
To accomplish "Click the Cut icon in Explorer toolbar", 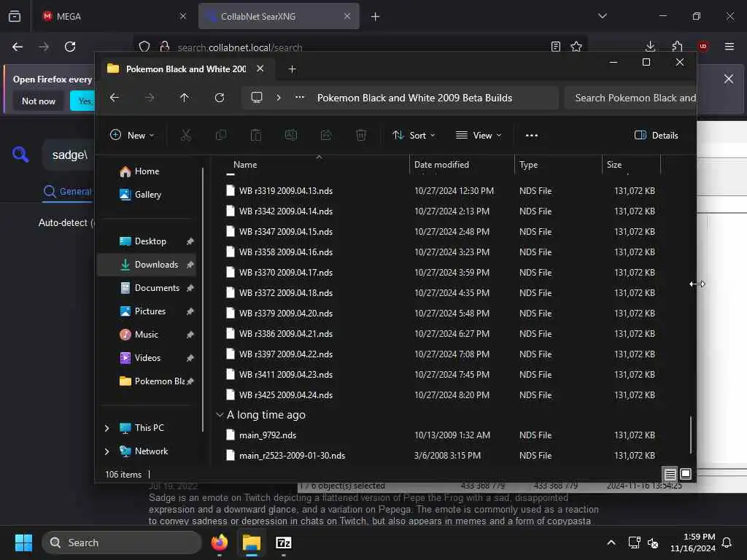I will click(x=186, y=135).
